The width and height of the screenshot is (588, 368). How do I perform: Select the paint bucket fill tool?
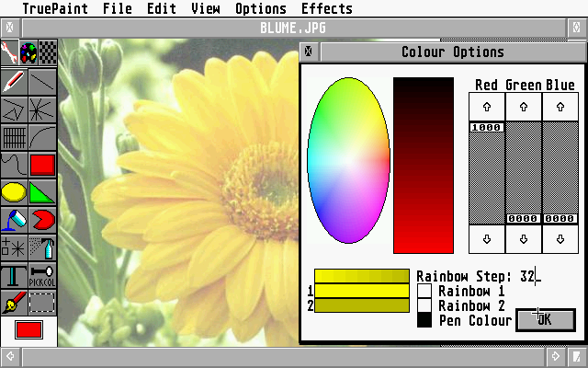point(15,220)
